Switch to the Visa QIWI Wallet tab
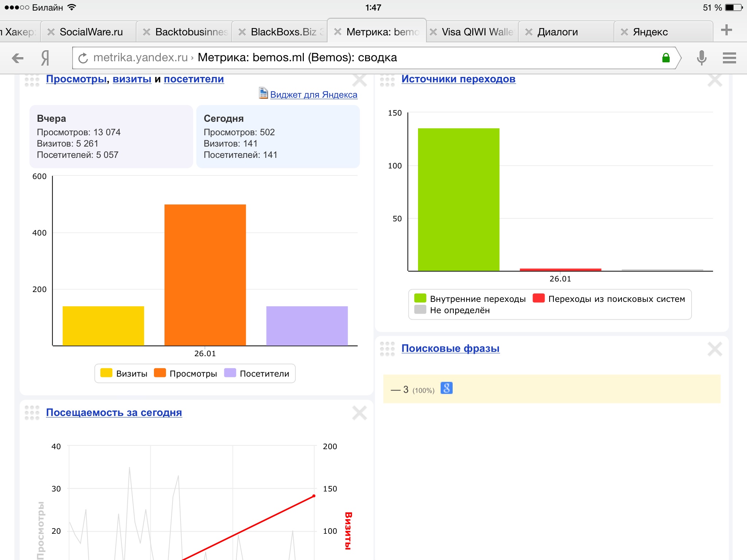This screenshot has width=747, height=560. click(x=477, y=32)
